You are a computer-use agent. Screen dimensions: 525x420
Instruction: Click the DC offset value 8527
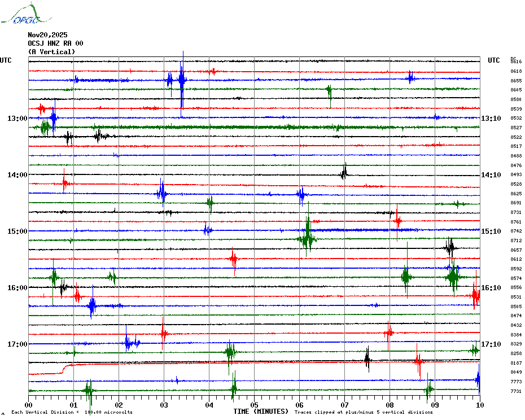coord(516,128)
